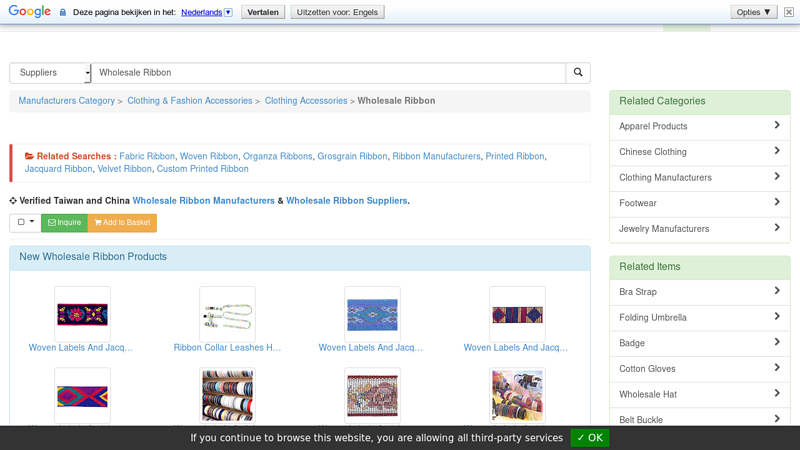800x450 pixels.
Task: Open Clothing & Fashion Accessories breadcrumb
Action: click(x=189, y=101)
